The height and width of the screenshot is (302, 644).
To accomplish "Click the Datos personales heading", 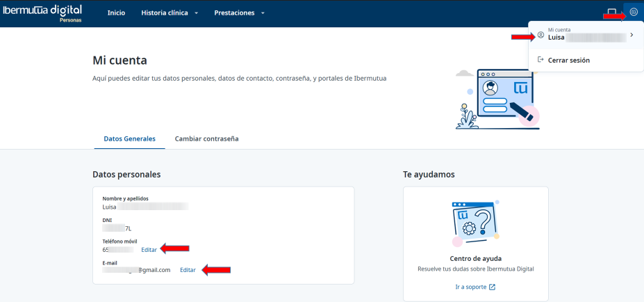I will point(126,175).
